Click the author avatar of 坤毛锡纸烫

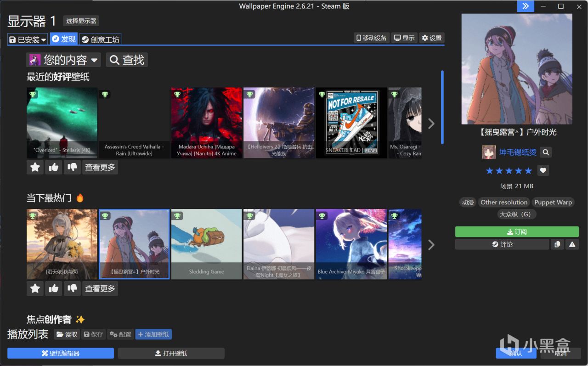489,152
